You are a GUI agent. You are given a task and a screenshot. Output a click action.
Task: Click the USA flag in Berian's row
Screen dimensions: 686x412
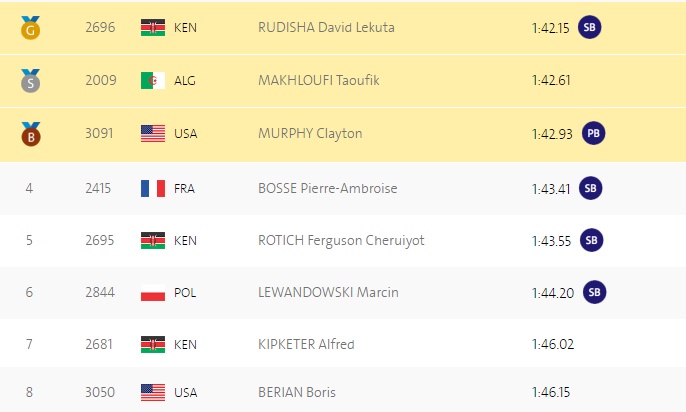click(153, 392)
